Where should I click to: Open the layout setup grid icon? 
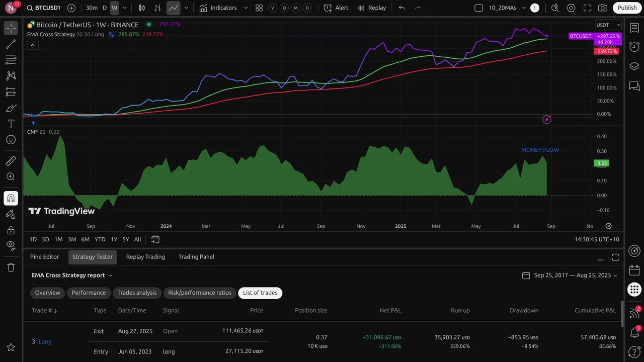point(259,8)
